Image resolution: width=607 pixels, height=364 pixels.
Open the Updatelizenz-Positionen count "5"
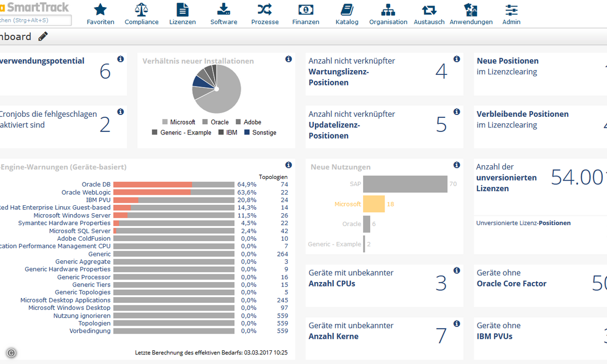pos(441,124)
